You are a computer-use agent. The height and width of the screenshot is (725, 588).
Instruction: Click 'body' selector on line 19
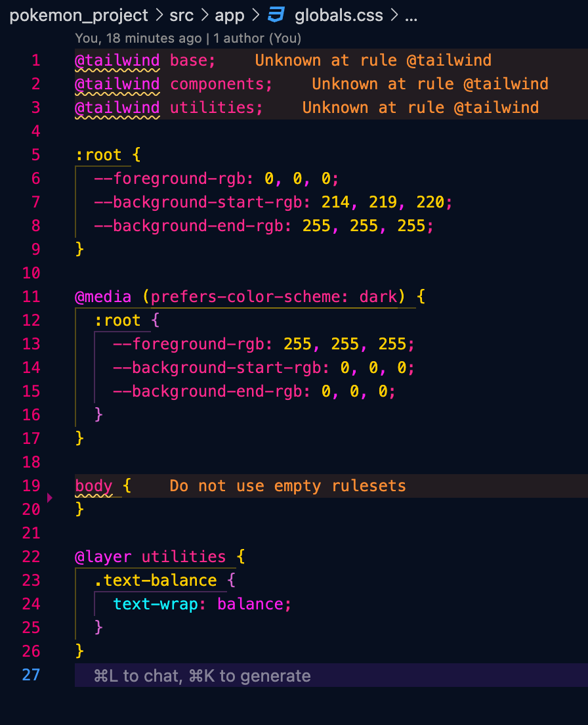(x=94, y=486)
